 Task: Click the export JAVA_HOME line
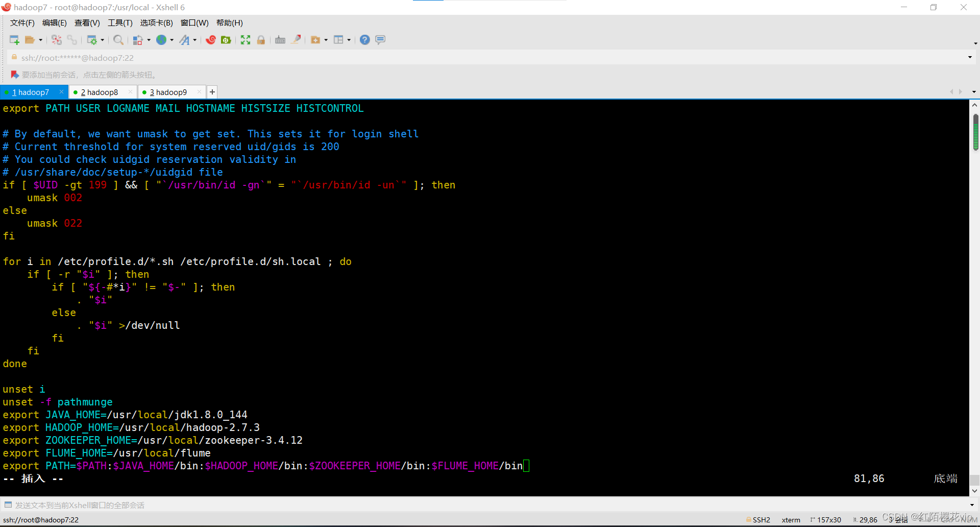(x=125, y=415)
